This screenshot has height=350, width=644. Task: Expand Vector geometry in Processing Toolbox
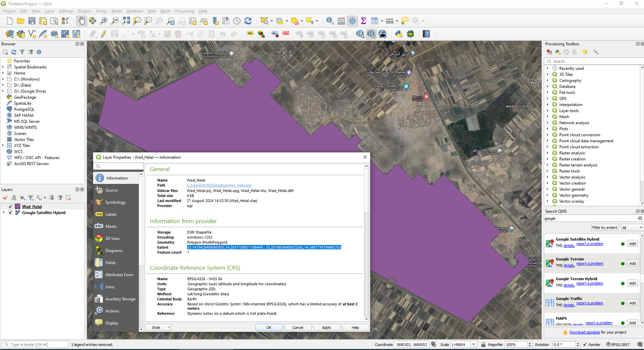click(x=548, y=195)
